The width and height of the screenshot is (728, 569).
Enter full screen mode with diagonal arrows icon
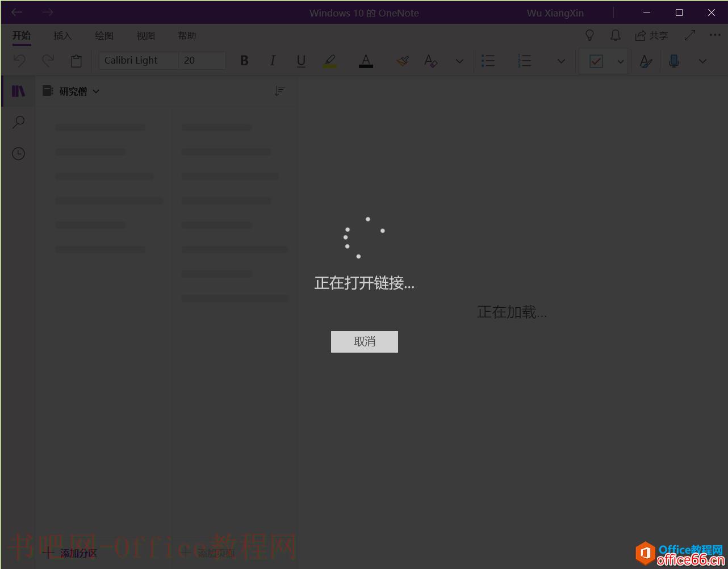click(x=690, y=35)
